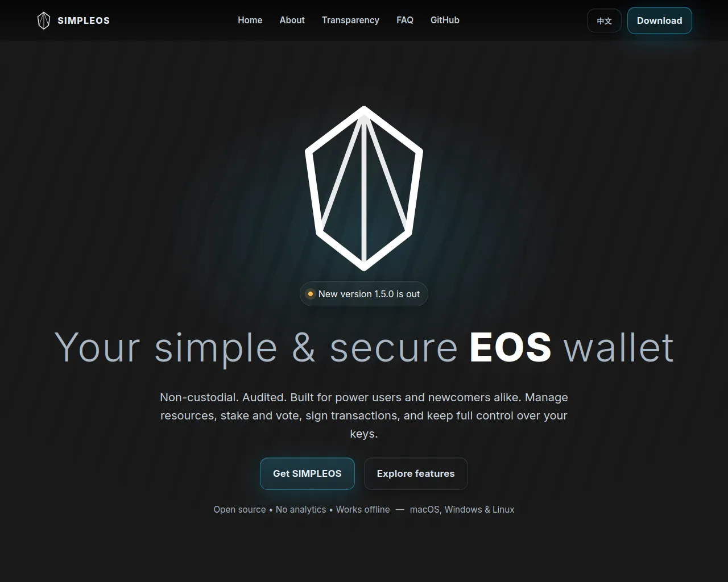The width and height of the screenshot is (728, 582).
Task: Click the SIMPLEOS brand name text
Action: point(84,20)
